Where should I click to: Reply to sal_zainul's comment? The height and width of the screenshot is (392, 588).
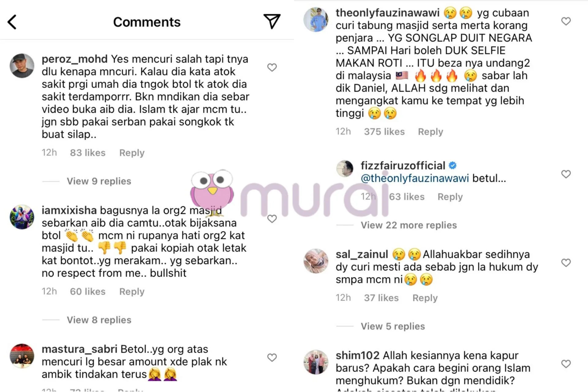(x=425, y=298)
